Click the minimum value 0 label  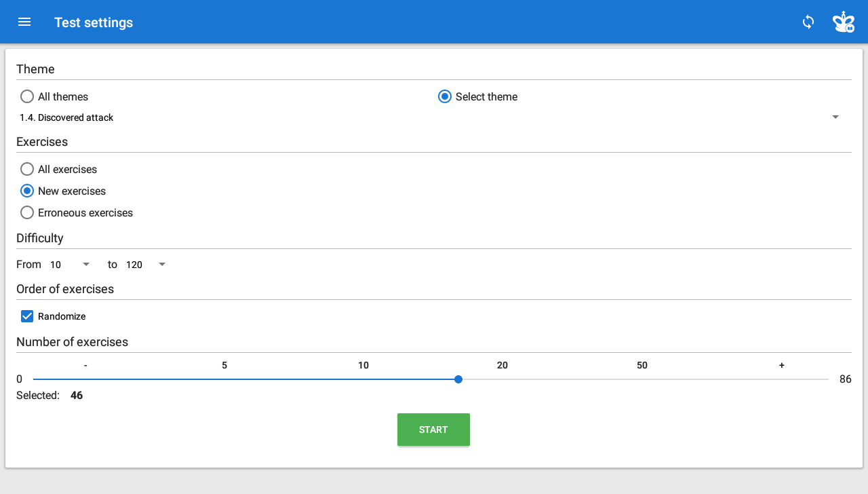[20, 379]
